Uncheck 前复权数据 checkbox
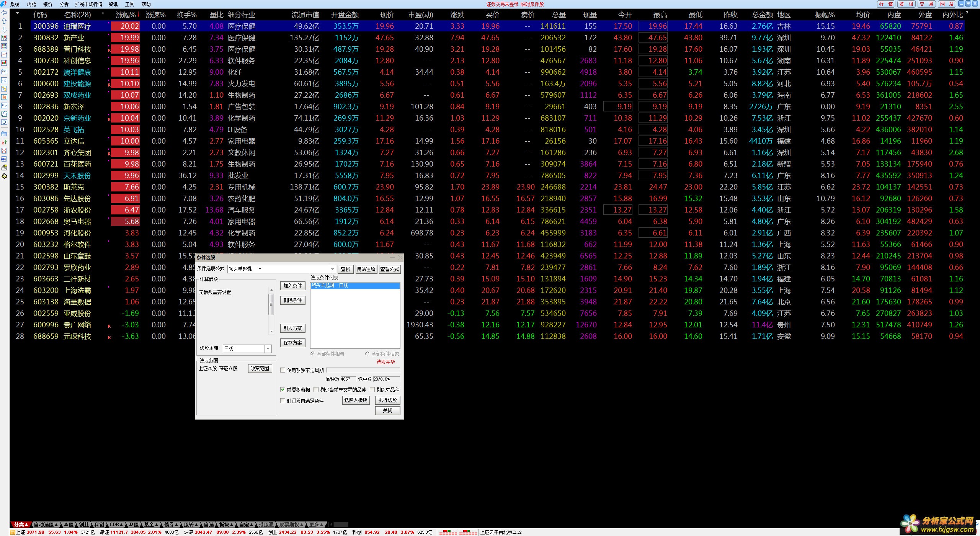Viewport: 980px width, 536px height. (x=283, y=390)
